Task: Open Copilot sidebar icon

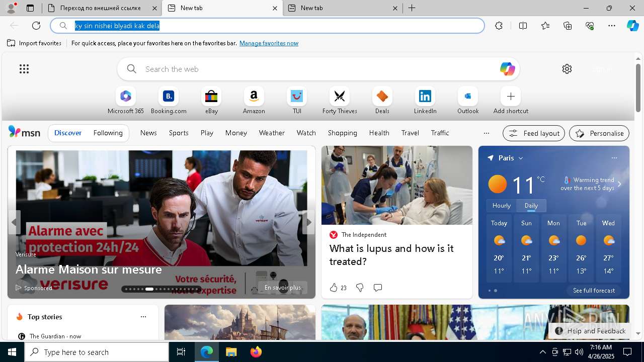Action: pos(632,26)
